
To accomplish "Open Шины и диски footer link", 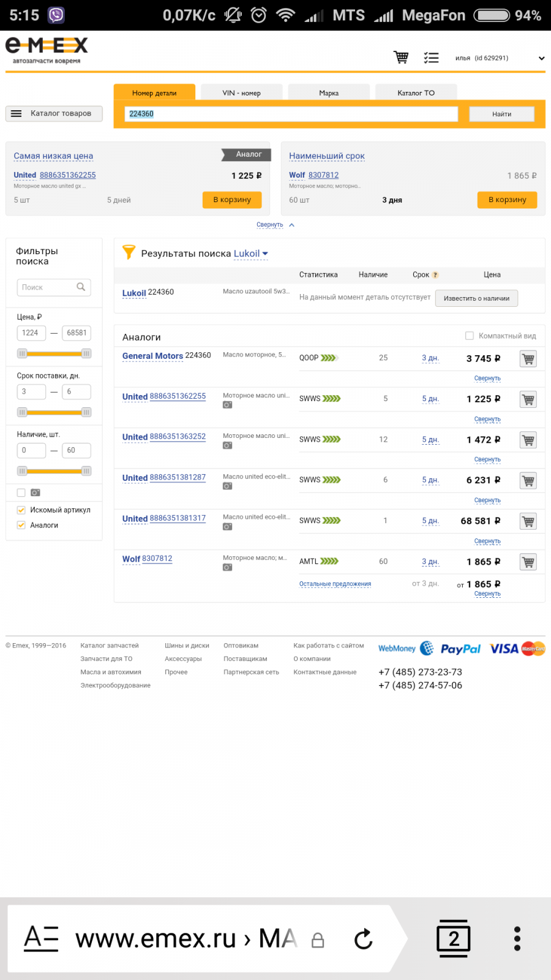I will [x=187, y=646].
